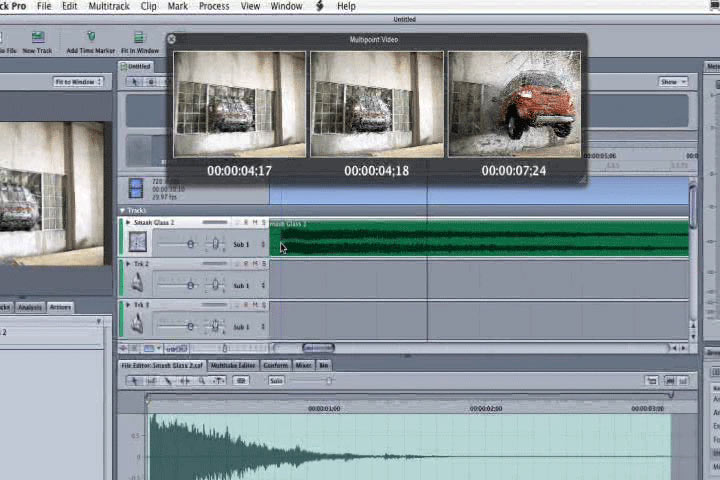This screenshot has width=720, height=480.
Task: Click the snapping button at timeline bottom left
Action: point(124,349)
